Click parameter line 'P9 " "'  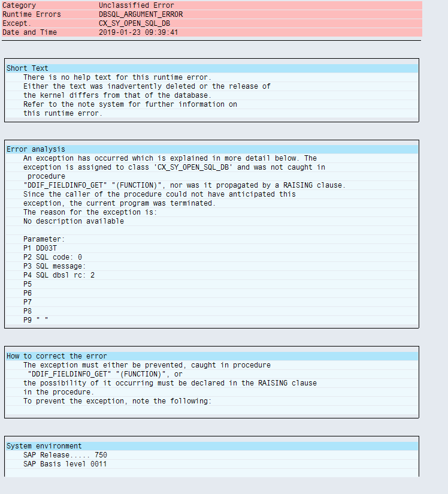tap(35, 320)
